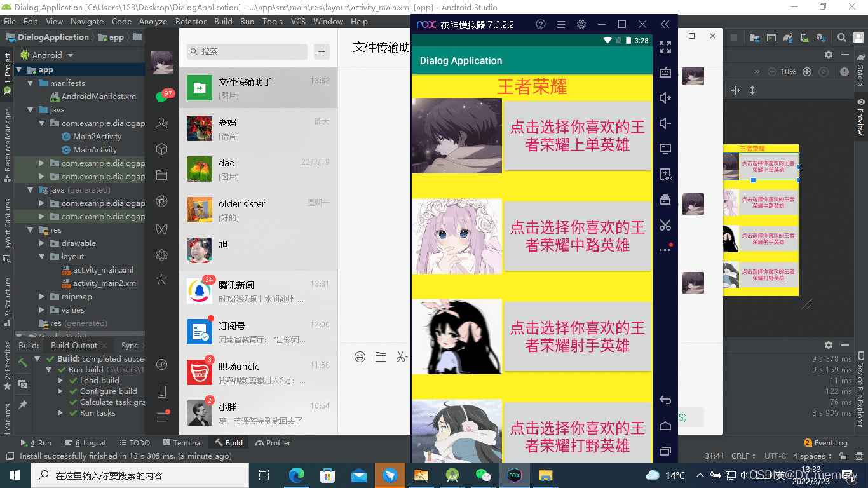Click send file folder icon in WeChat chat
The image size is (868, 488).
click(381, 357)
